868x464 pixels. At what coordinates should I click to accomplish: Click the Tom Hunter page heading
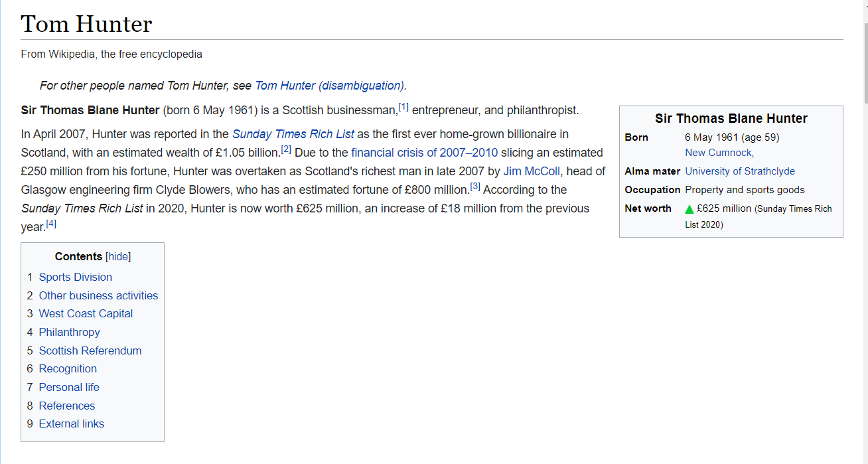87,24
